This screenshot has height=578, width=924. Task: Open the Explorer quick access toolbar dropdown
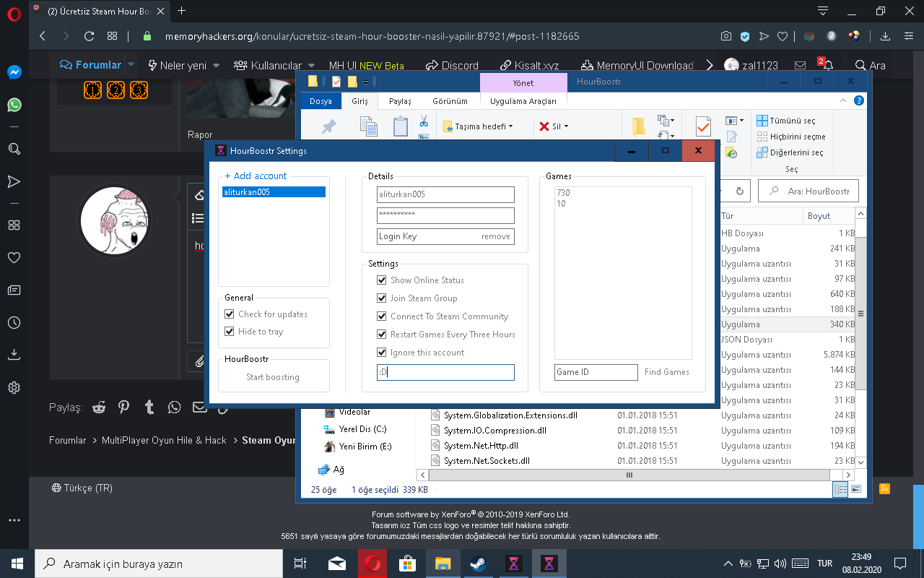tap(366, 82)
